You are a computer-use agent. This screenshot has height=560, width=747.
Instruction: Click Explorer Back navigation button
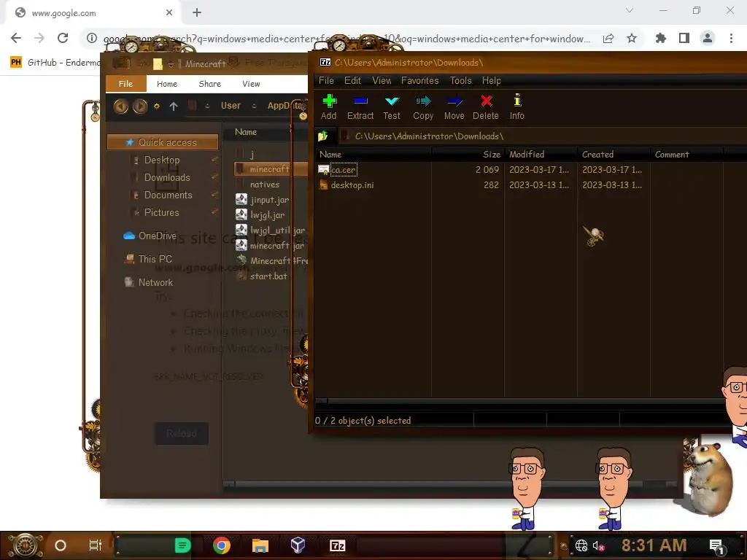pyautogui.click(x=121, y=106)
